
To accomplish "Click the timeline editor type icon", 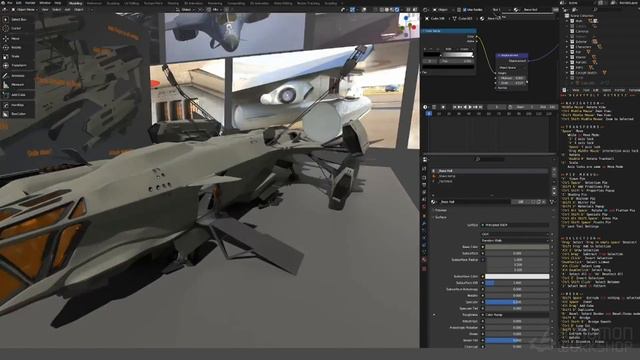I will [426, 107].
